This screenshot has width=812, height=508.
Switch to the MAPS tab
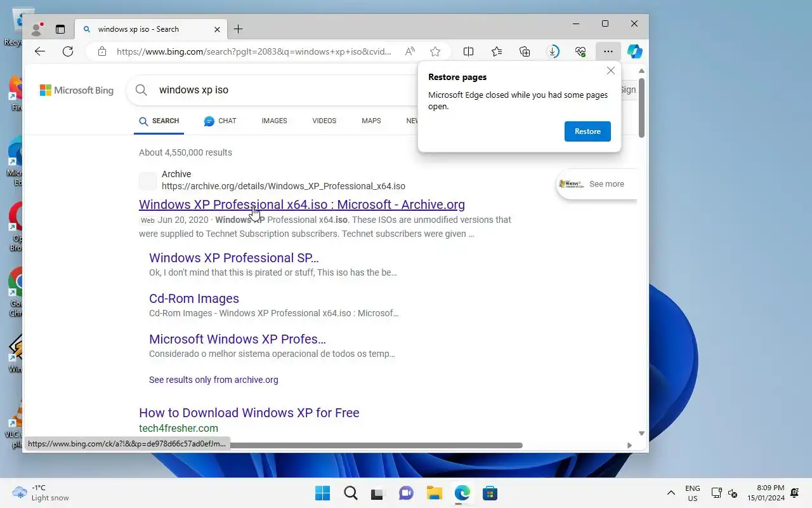click(x=371, y=121)
